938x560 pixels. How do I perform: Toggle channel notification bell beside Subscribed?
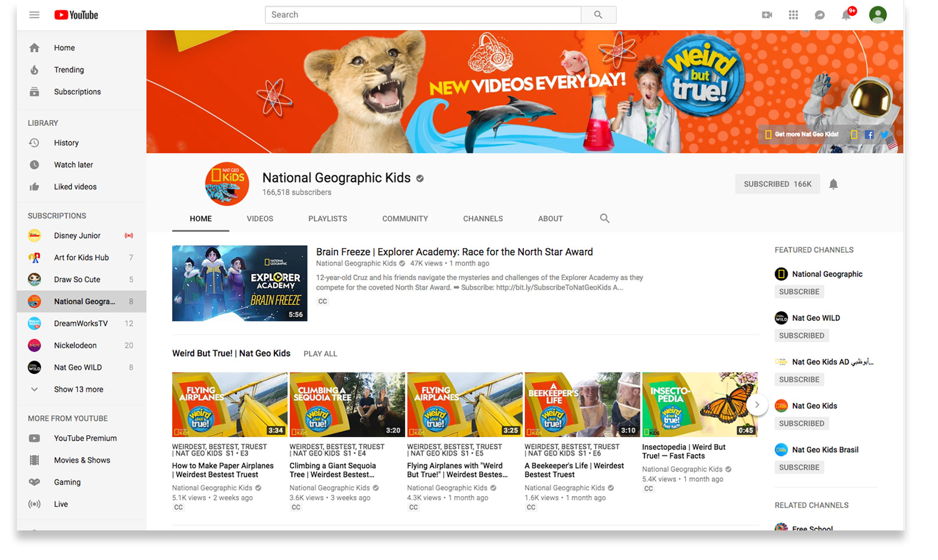(834, 184)
